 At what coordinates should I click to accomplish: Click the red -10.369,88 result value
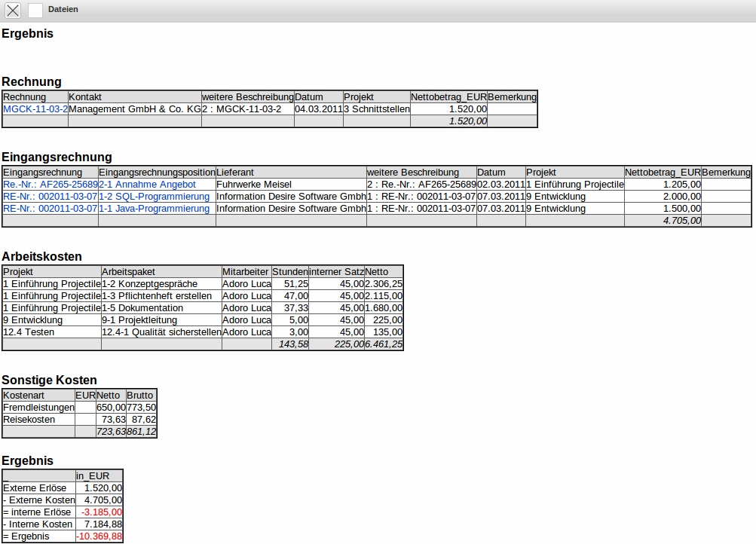pyautogui.click(x=99, y=536)
